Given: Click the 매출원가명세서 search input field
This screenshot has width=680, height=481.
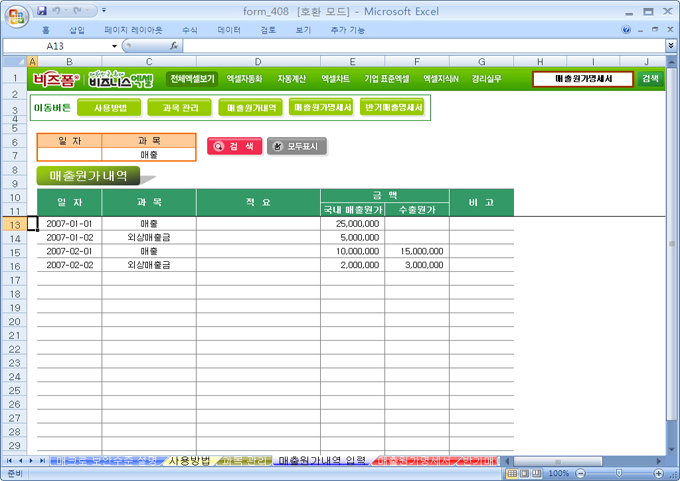Looking at the screenshot, I should pyautogui.click(x=582, y=78).
